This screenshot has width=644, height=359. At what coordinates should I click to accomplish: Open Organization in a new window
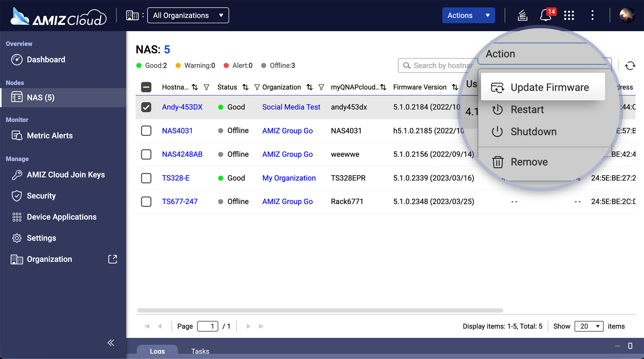click(113, 259)
